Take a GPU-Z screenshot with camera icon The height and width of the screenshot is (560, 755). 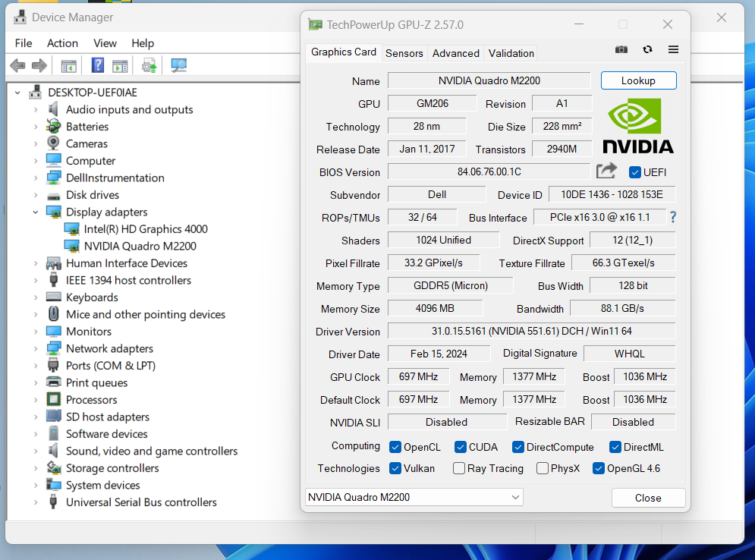[621, 49]
